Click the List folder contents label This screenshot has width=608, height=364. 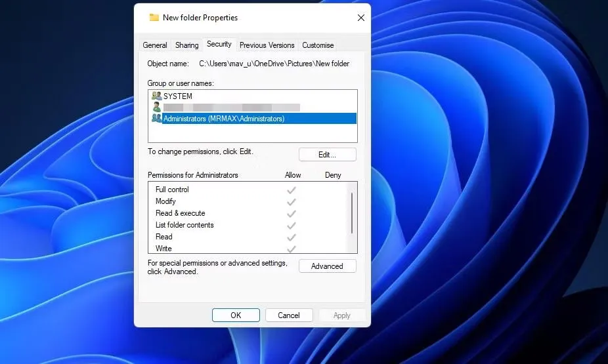(185, 225)
